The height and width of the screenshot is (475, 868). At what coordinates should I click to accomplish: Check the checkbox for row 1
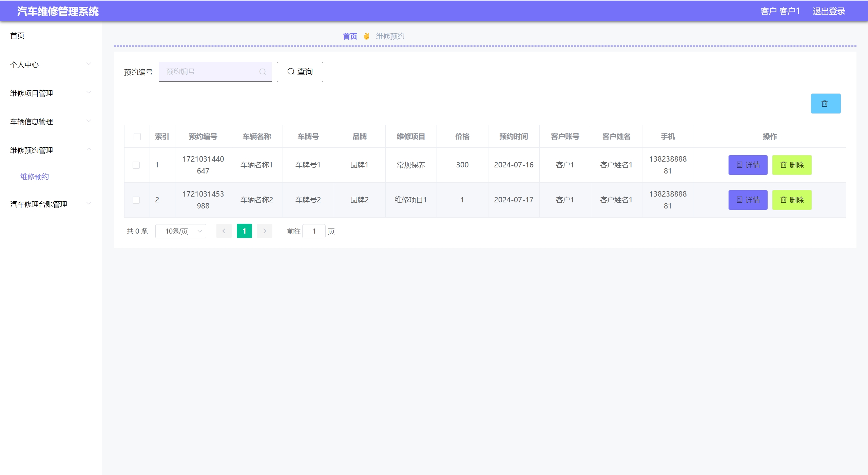click(136, 165)
